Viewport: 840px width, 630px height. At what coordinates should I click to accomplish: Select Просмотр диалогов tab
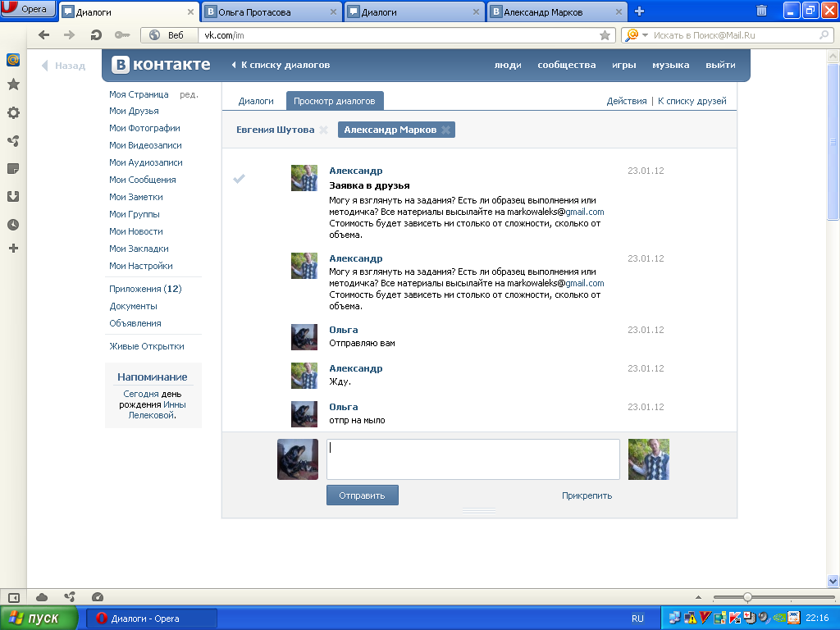(x=335, y=101)
